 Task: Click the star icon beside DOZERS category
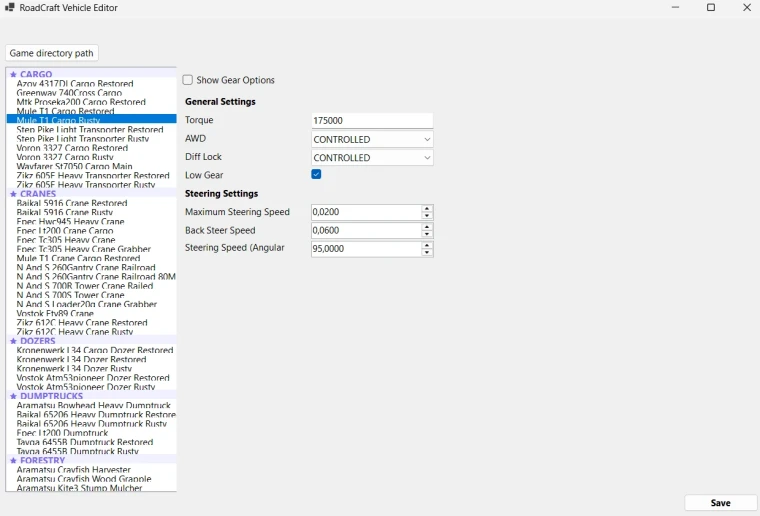pyautogui.click(x=13, y=341)
